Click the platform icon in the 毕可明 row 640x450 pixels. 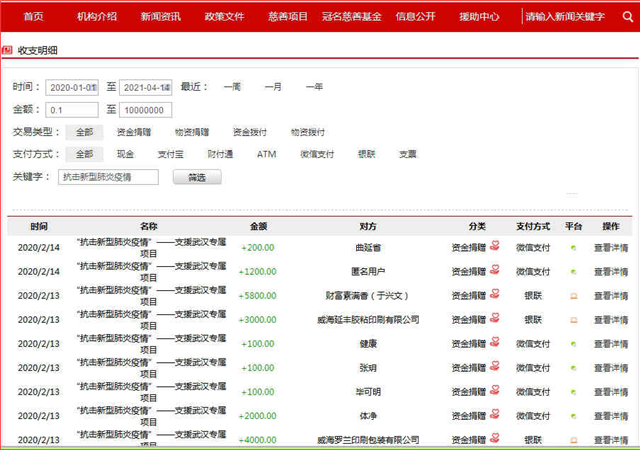[x=573, y=392]
